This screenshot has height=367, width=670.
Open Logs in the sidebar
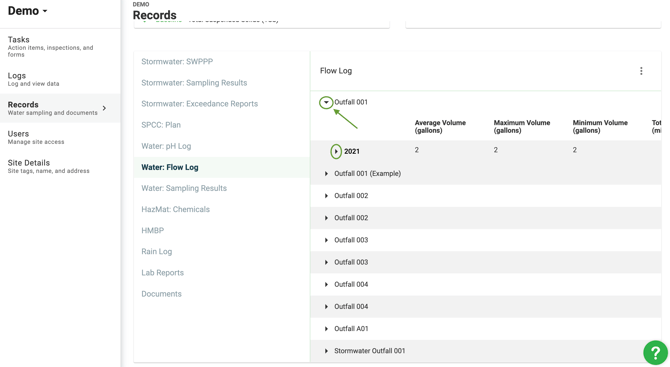pos(60,79)
